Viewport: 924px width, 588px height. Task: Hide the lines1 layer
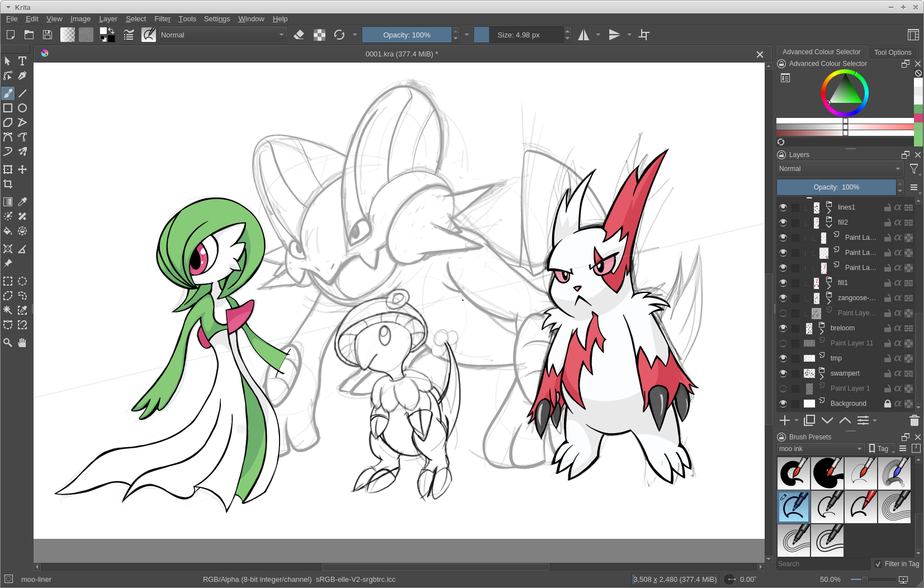click(783, 207)
